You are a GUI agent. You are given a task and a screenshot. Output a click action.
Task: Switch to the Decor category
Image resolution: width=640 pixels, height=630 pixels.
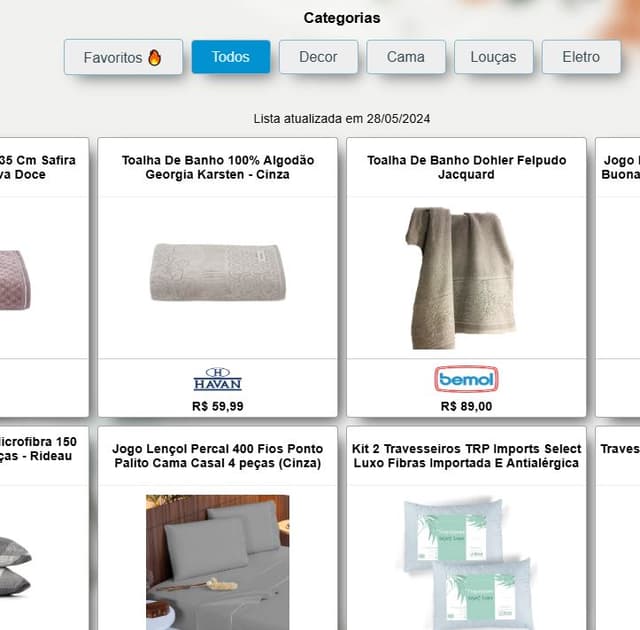318,57
